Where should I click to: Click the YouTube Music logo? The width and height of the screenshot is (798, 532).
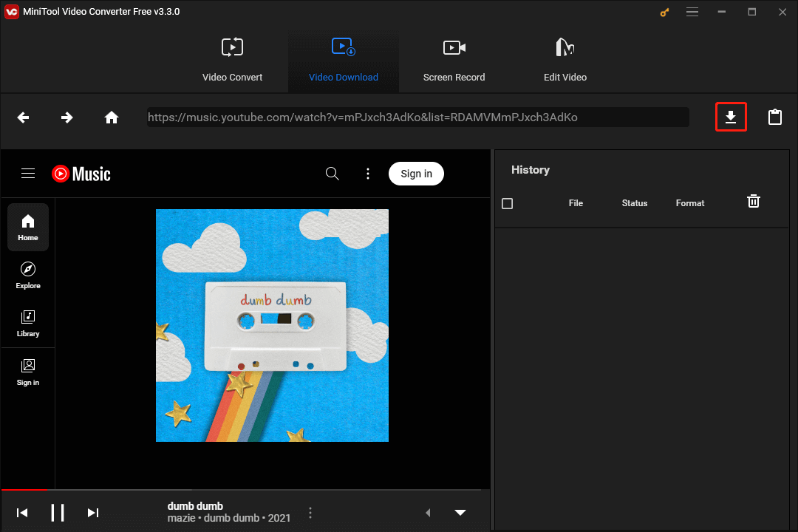click(x=81, y=174)
